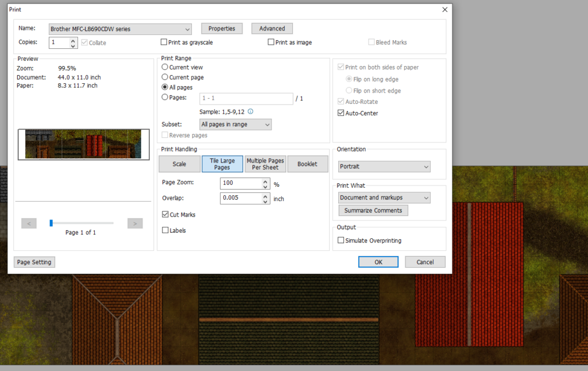Disable the Cut Marks checkbox

point(166,214)
